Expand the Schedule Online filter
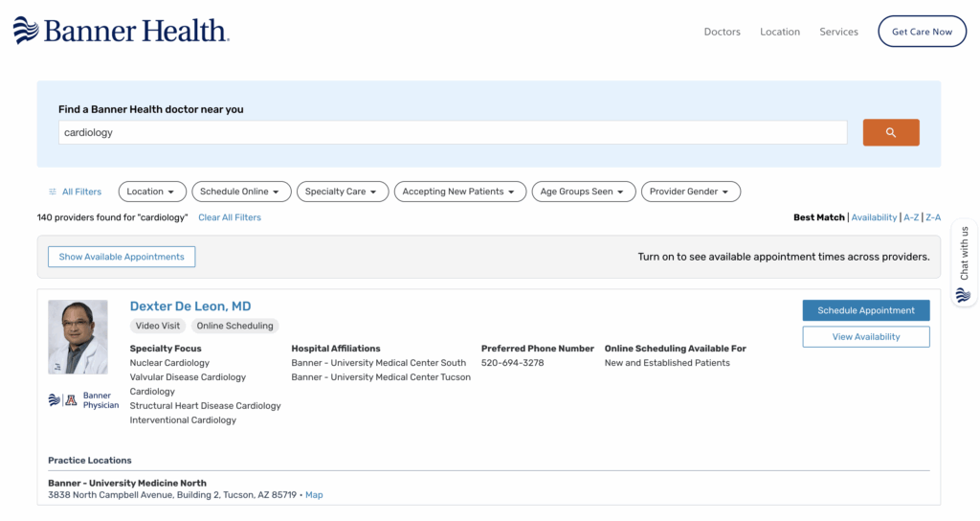 (x=241, y=192)
